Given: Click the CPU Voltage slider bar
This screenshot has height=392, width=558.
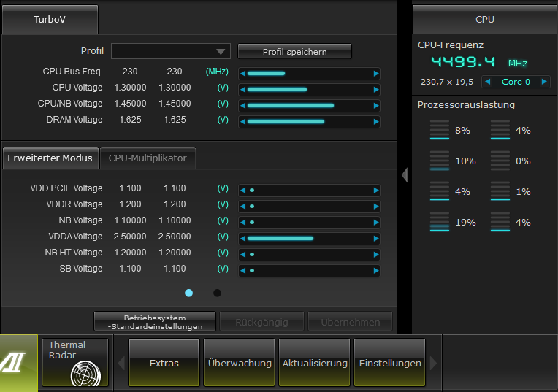Looking at the screenshot, I should (x=309, y=90).
